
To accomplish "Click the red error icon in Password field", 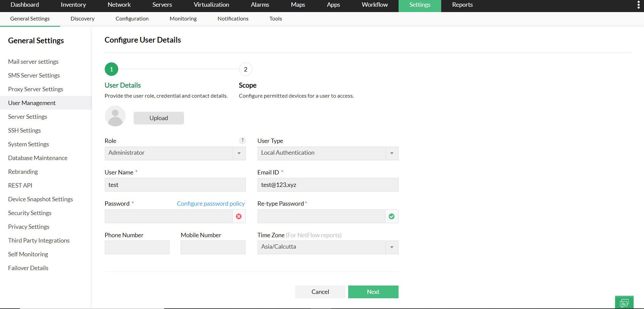I will pyautogui.click(x=239, y=216).
